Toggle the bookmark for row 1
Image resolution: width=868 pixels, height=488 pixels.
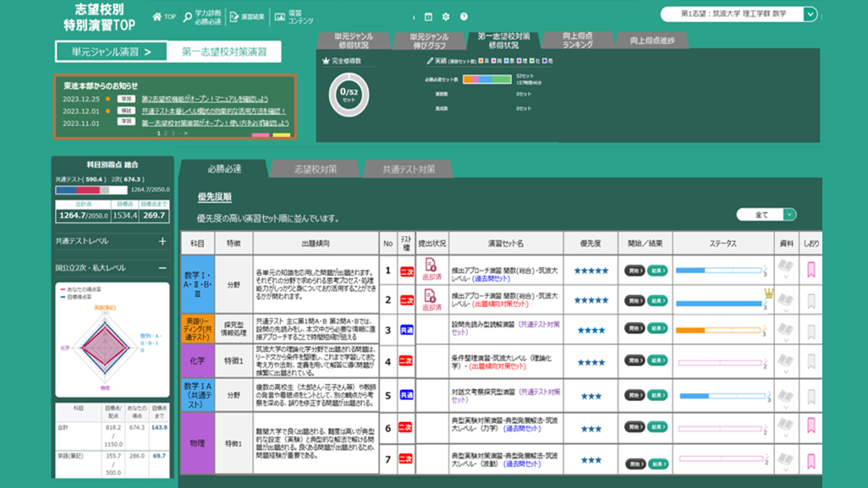(x=811, y=270)
